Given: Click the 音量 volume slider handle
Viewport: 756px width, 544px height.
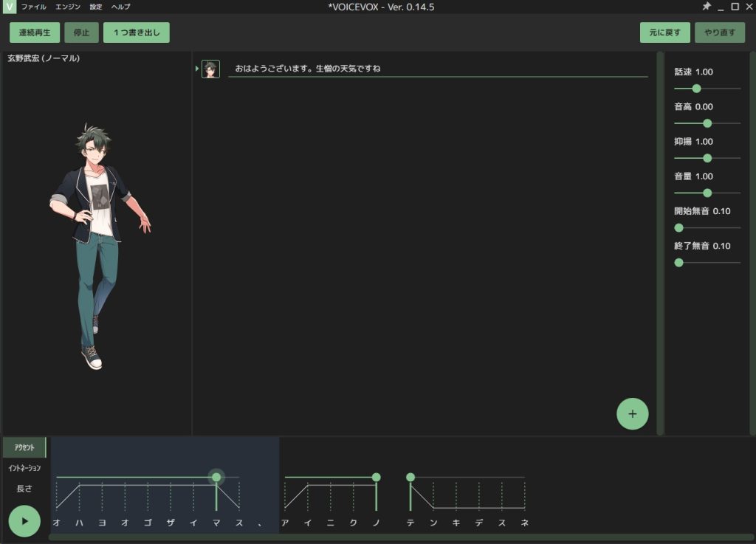Looking at the screenshot, I should click(707, 193).
